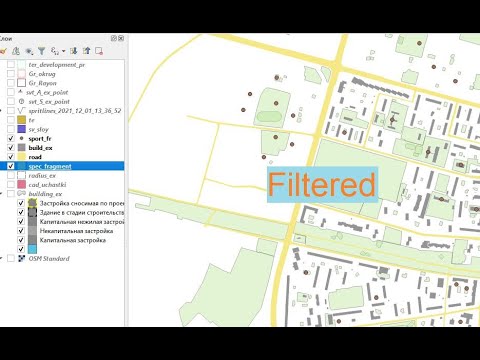Image resolution: width=480 pixels, height=360 pixels.
Task: Click the Gr_Rayon outline symbol
Action: click(22, 83)
